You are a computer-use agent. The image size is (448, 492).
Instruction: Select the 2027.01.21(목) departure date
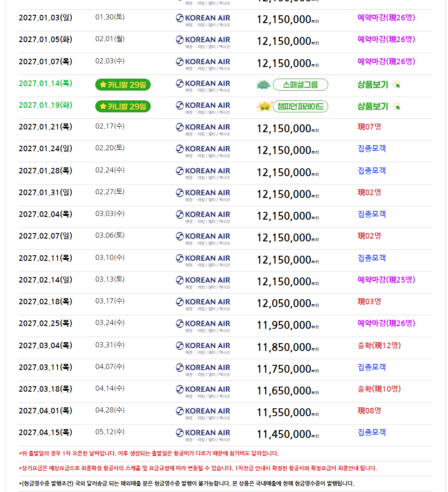pyautogui.click(x=45, y=127)
